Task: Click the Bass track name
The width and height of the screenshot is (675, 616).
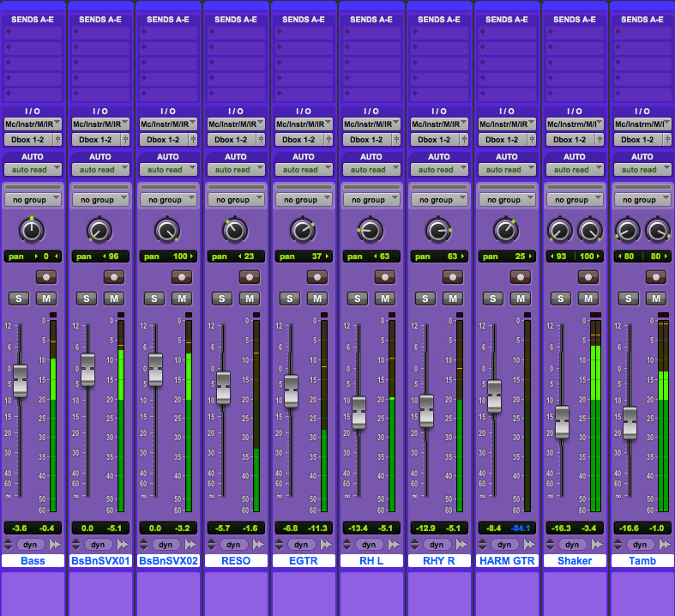Action: 33,561
